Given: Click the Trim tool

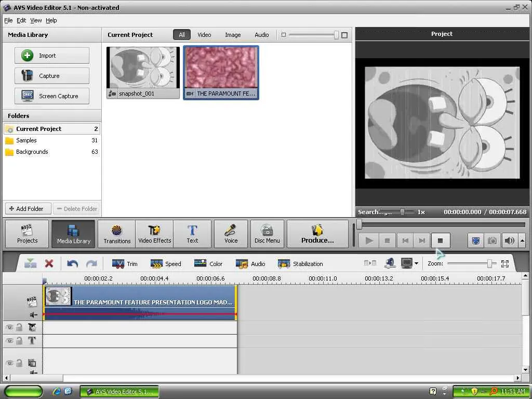Looking at the screenshot, I should (x=125, y=263).
